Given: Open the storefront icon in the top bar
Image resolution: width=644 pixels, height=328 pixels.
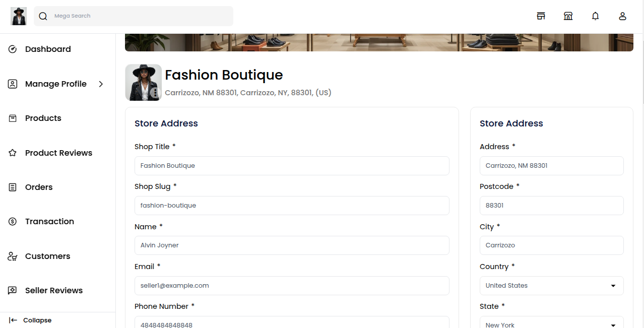Looking at the screenshot, I should coord(541,16).
